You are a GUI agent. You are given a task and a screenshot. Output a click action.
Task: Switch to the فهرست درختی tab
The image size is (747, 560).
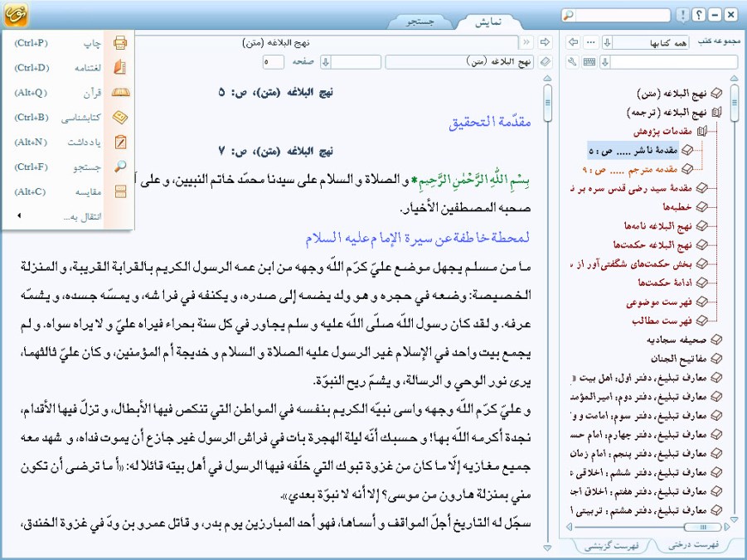(x=694, y=544)
